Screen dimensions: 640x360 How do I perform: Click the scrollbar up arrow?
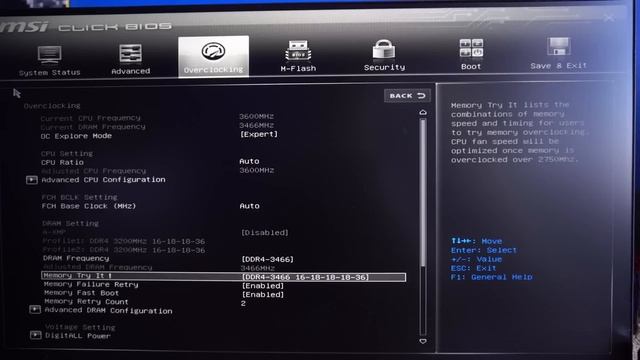pos(423,112)
